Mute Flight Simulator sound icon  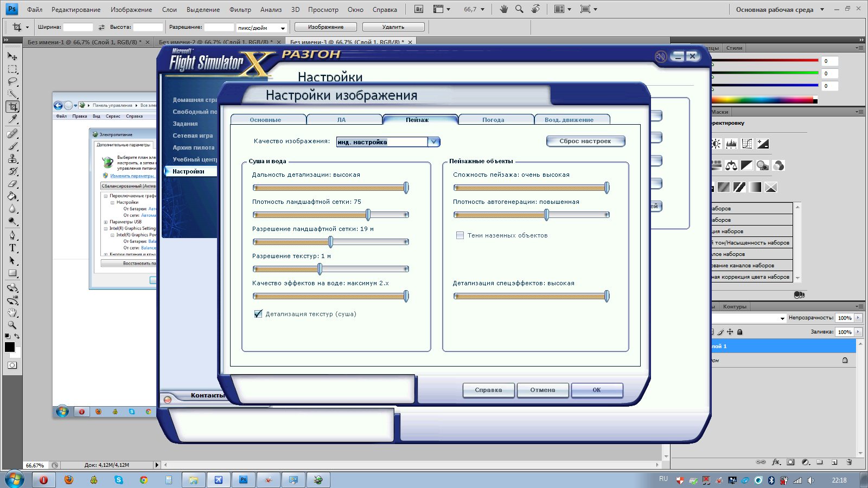660,56
